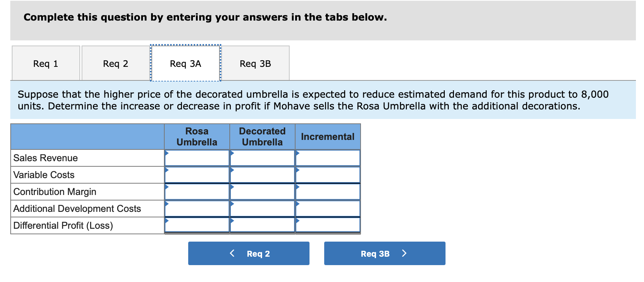Click the next Req 3B navigation button
Viewport: 644px width, 282px height.
(384, 253)
